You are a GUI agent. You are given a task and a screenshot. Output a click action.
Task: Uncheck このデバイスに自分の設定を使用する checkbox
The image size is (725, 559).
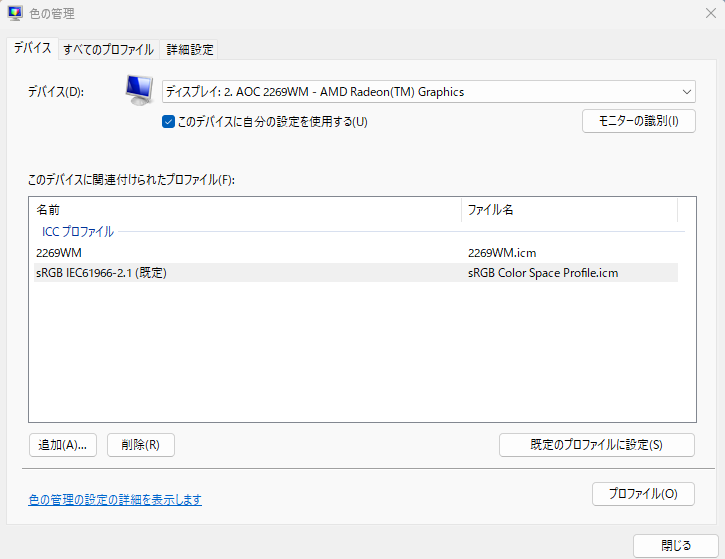point(168,122)
